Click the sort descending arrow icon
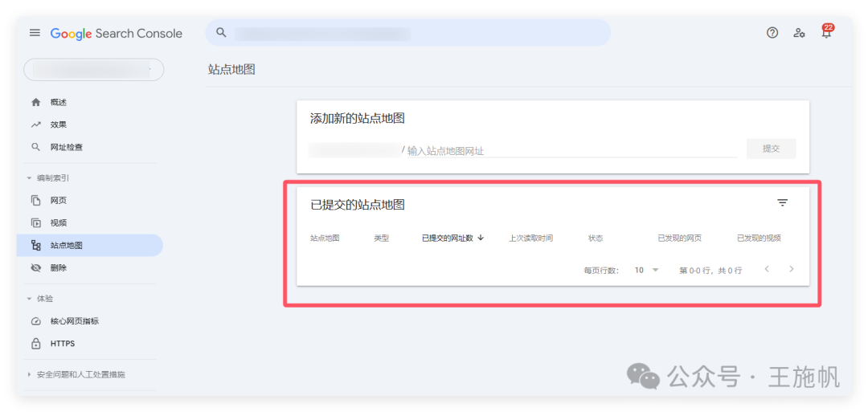868x412 pixels. pos(481,238)
